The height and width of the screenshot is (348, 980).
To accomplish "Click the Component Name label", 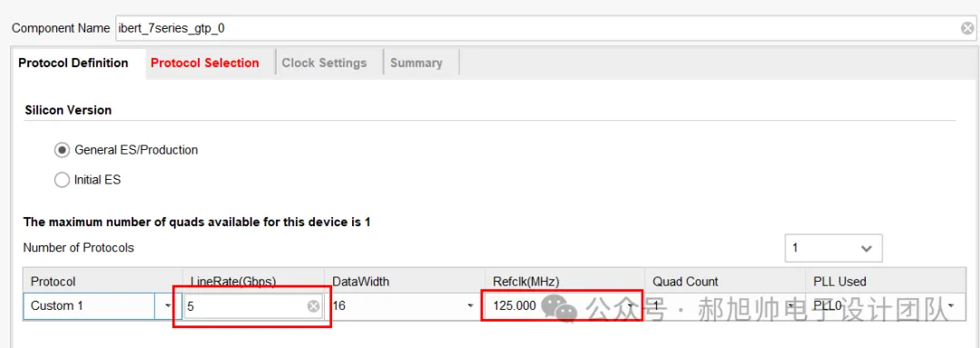I will point(62,28).
